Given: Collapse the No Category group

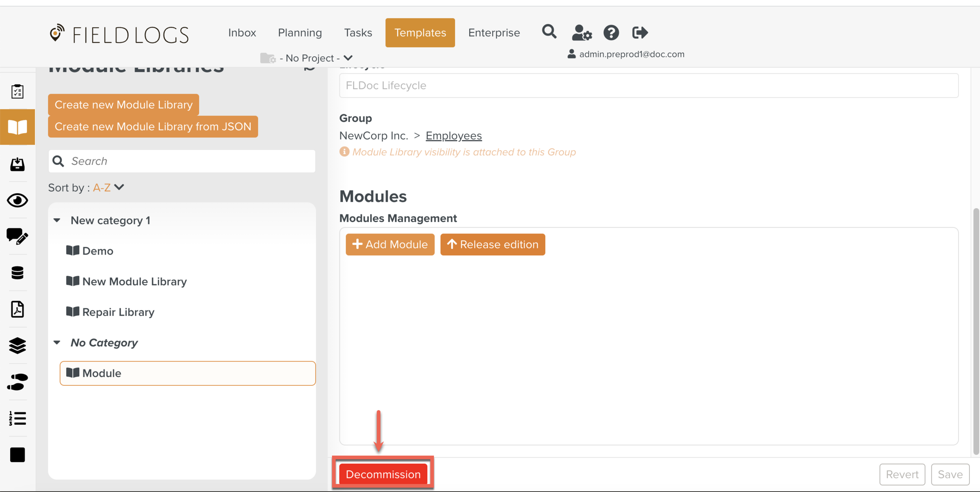Looking at the screenshot, I should click(57, 343).
